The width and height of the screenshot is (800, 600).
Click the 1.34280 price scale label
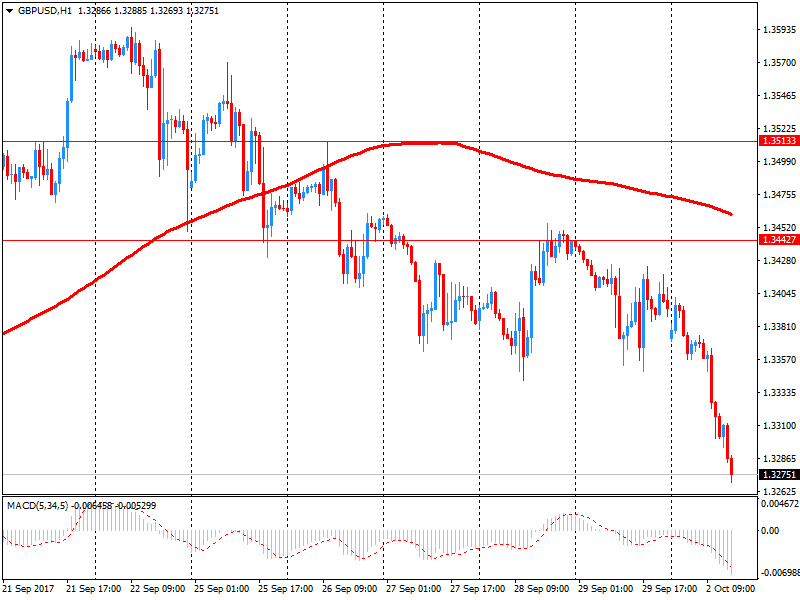click(779, 261)
